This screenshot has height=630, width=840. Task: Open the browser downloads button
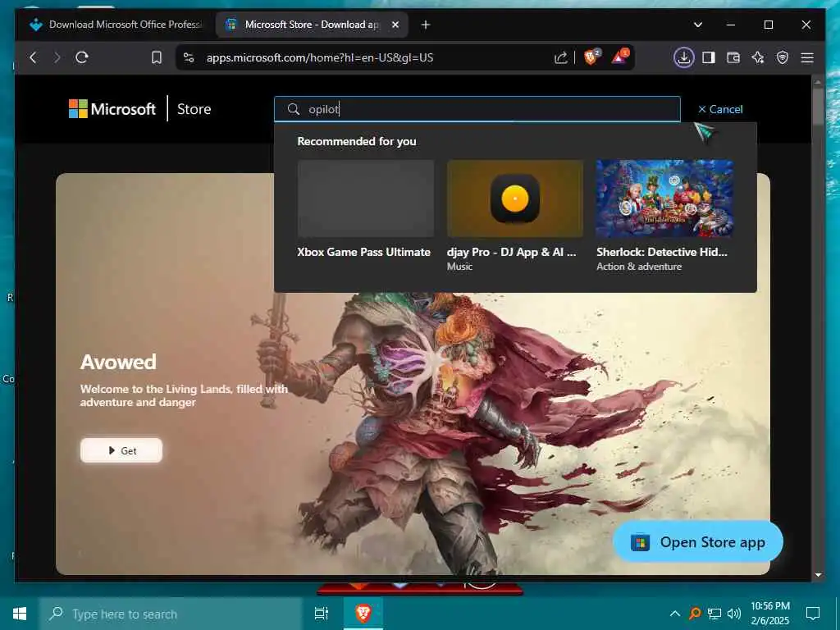pos(683,57)
